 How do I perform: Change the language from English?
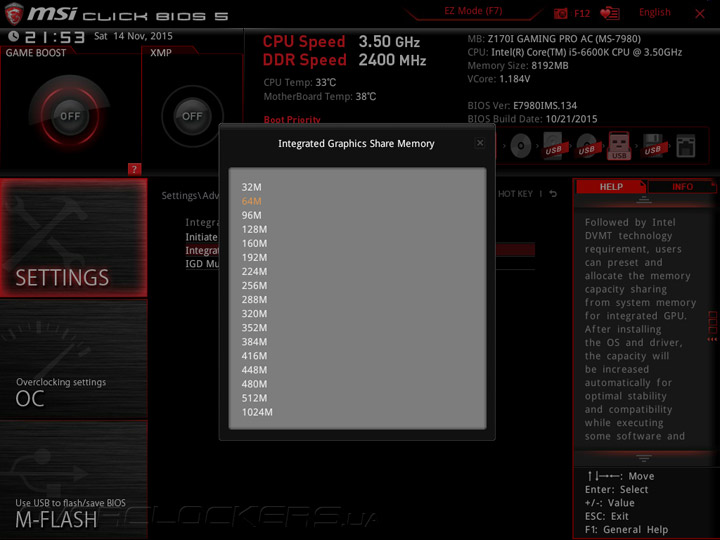[654, 12]
